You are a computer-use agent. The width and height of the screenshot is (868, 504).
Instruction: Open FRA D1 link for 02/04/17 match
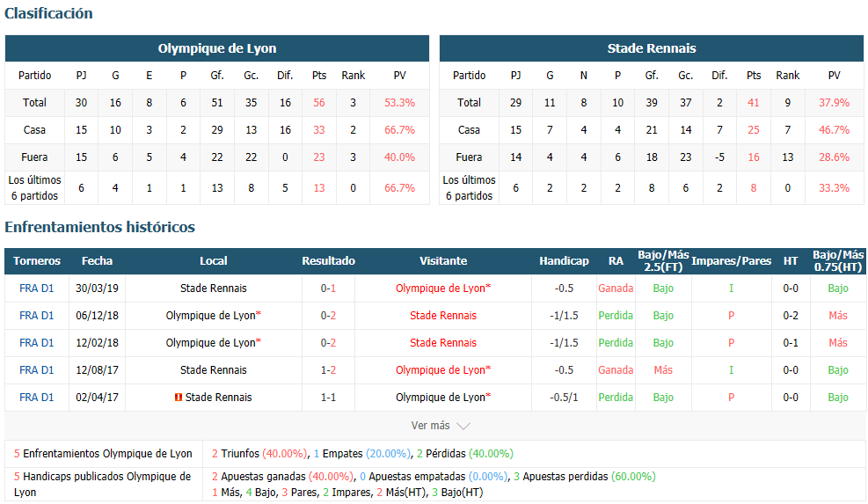click(x=37, y=397)
